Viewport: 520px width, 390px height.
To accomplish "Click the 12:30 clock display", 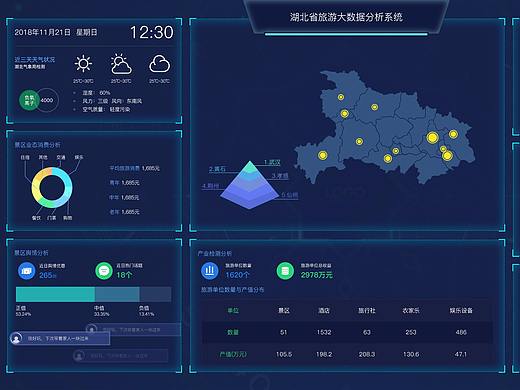I will point(152,32).
